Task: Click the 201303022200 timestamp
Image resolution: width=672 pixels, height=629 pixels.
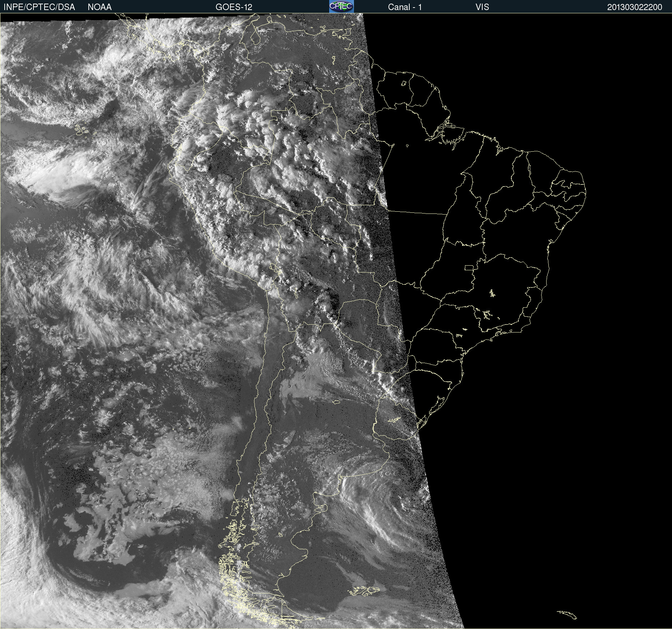Action: coord(635,7)
